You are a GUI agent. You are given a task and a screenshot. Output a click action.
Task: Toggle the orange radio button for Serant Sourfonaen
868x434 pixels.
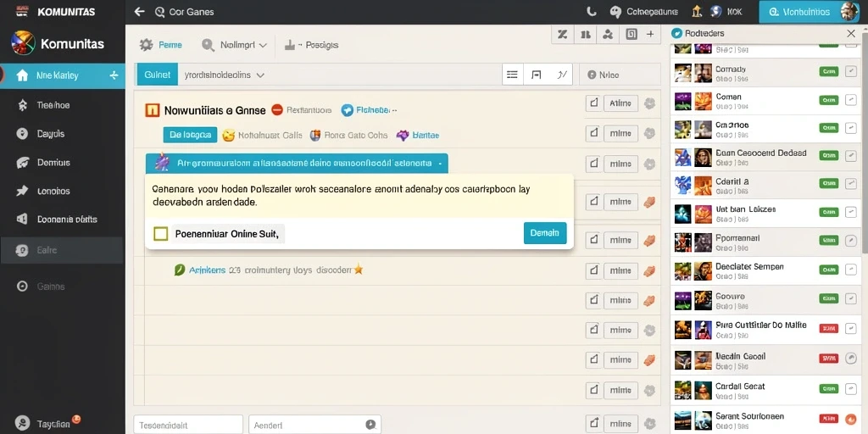click(851, 419)
